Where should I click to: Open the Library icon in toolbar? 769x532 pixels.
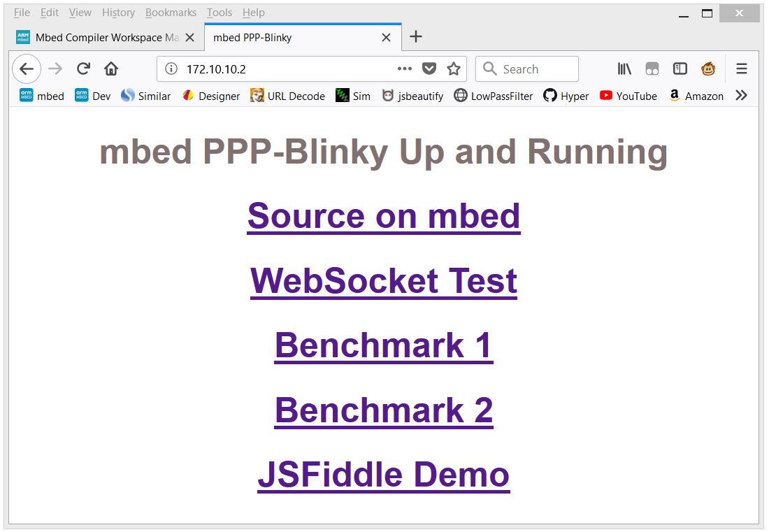[x=624, y=69]
